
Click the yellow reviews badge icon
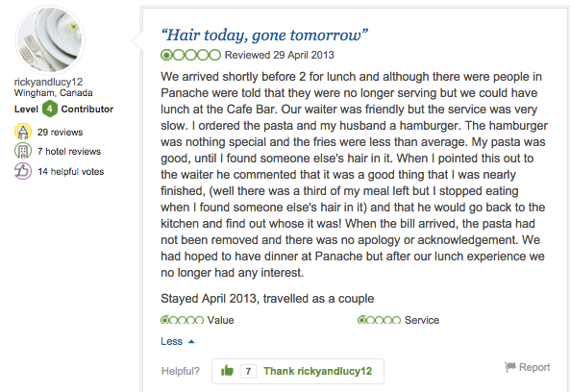[23, 132]
